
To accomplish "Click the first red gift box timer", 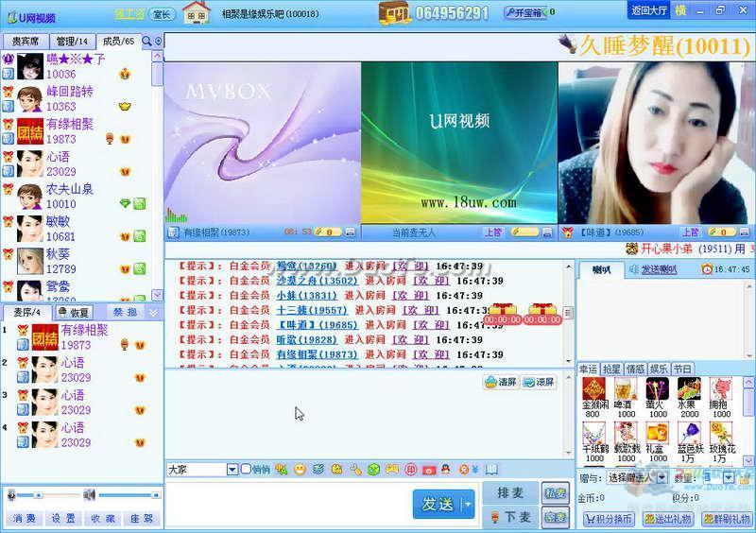I will [x=503, y=314].
